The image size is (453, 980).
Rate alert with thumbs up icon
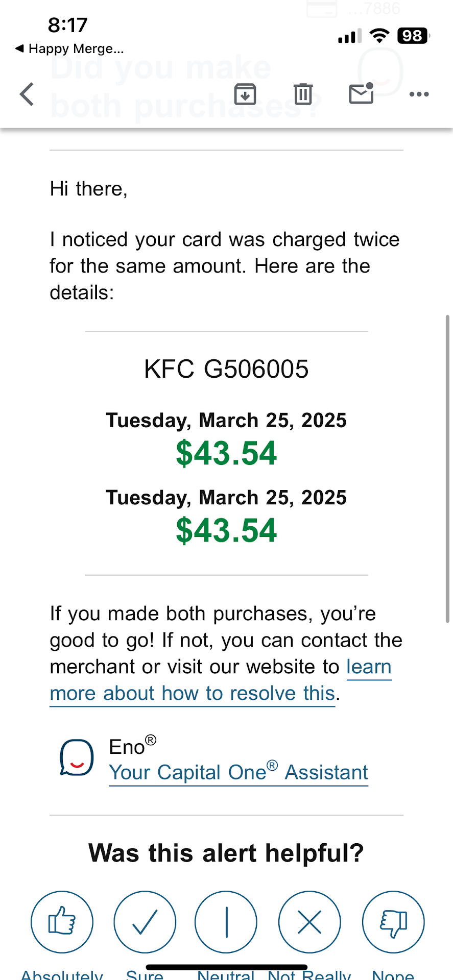[62, 921]
